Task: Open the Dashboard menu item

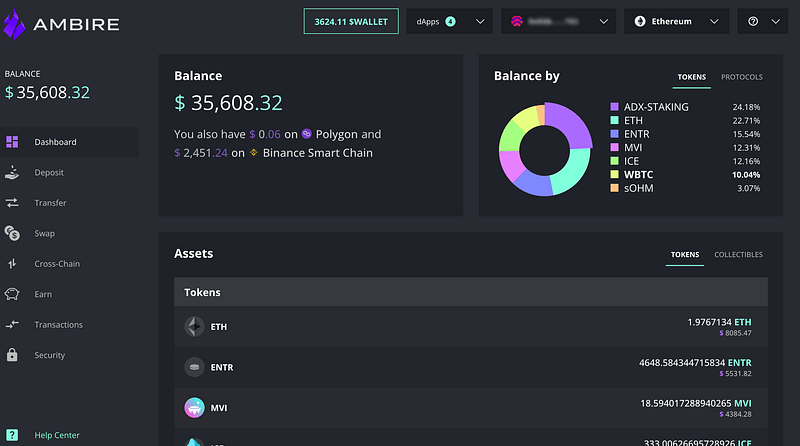Action: pos(69,142)
